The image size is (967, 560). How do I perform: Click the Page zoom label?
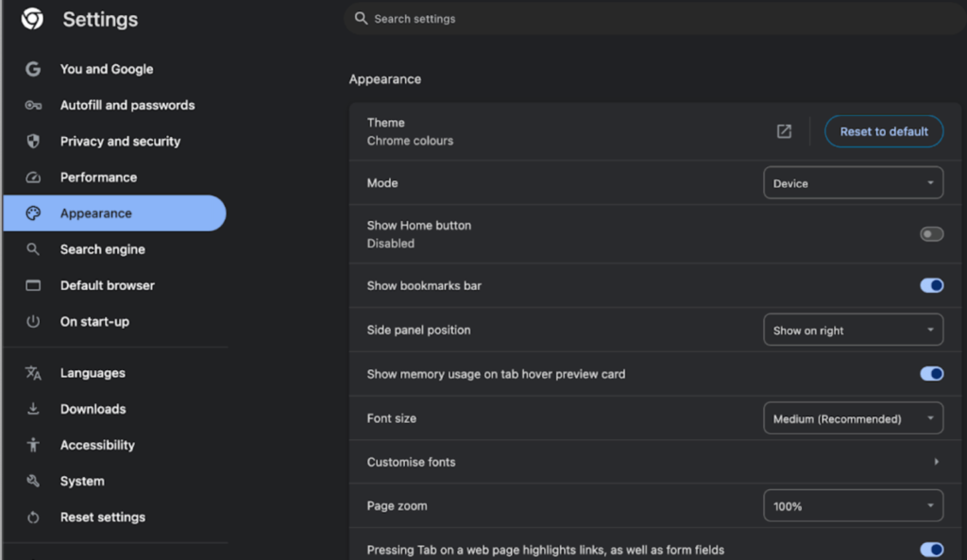tap(398, 506)
